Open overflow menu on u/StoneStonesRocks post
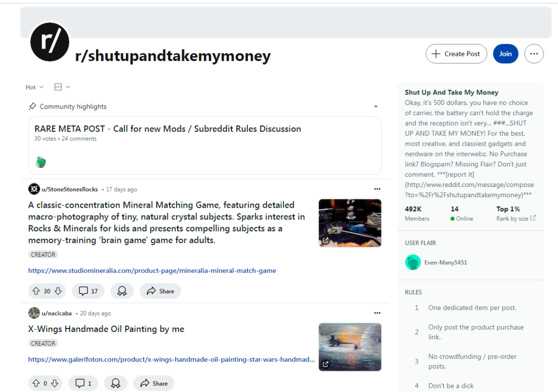 tap(377, 189)
